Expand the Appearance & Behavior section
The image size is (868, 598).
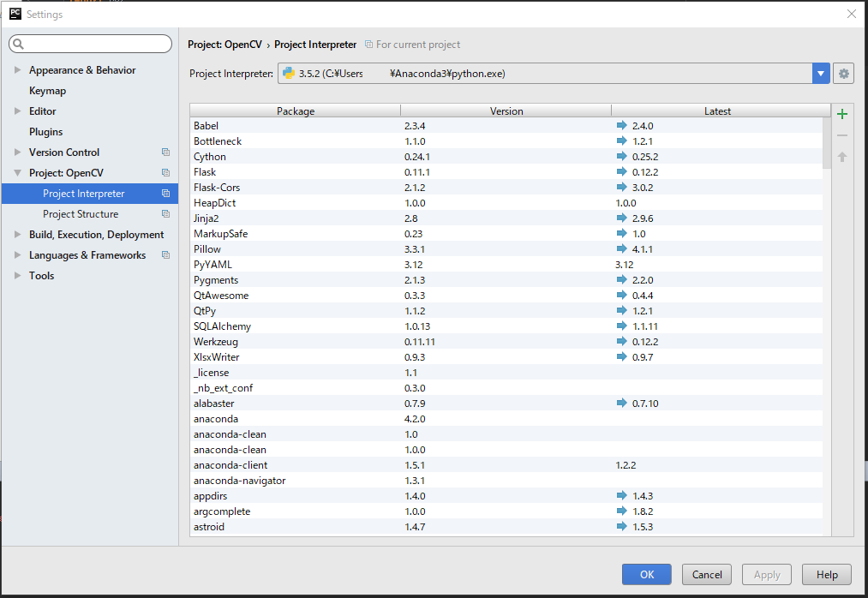pos(18,70)
